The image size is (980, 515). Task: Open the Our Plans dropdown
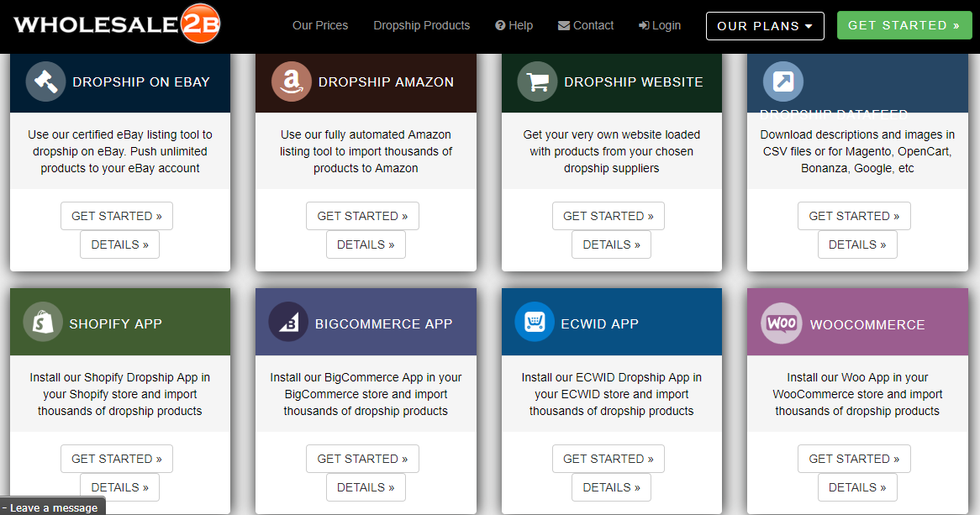click(x=765, y=26)
